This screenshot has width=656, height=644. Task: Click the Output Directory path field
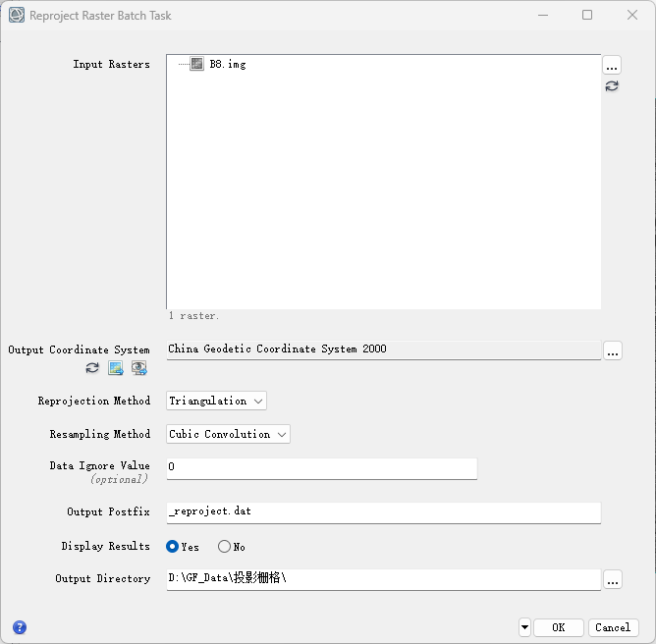[x=384, y=579]
